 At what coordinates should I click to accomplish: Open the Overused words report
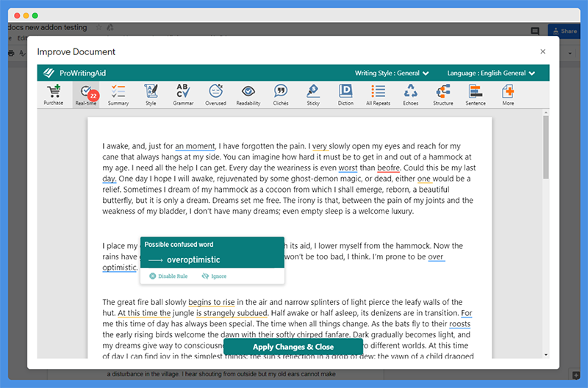tap(215, 95)
